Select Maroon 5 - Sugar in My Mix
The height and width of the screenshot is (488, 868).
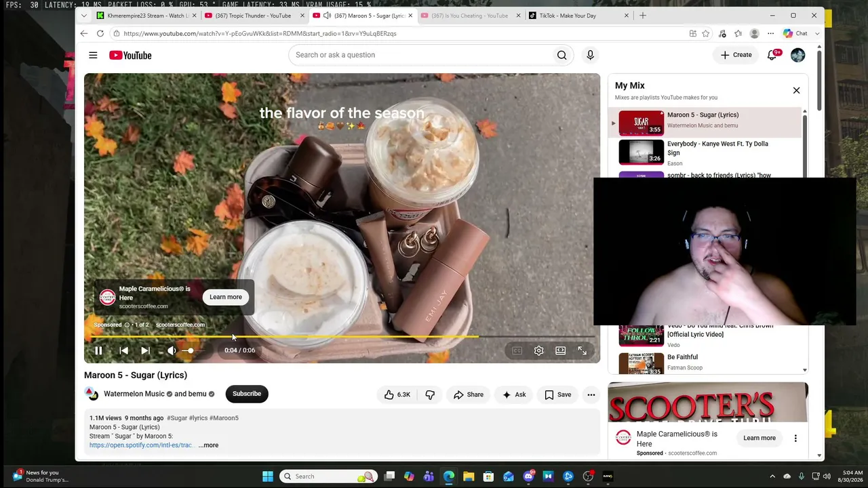pos(705,123)
